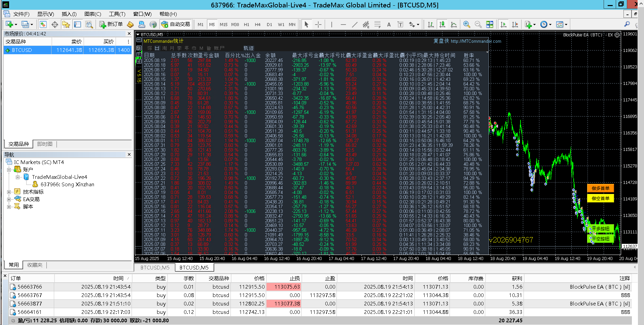
Task: Expand the 脚本 tree node
Action: click(x=9, y=207)
